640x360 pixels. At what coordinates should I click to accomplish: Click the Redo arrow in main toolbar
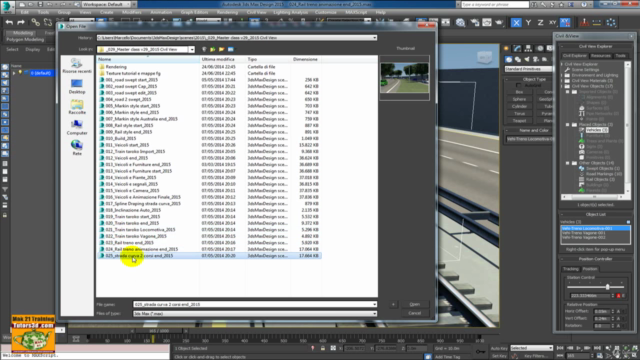point(21,22)
